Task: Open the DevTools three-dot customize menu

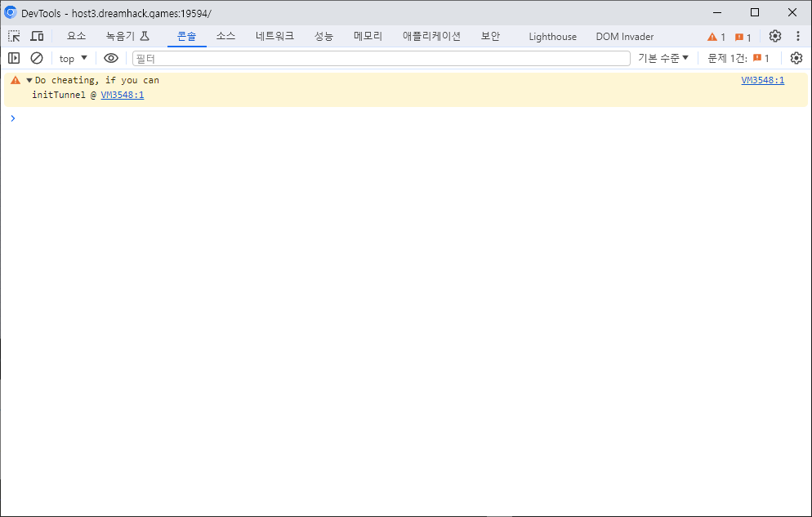Action: click(798, 36)
